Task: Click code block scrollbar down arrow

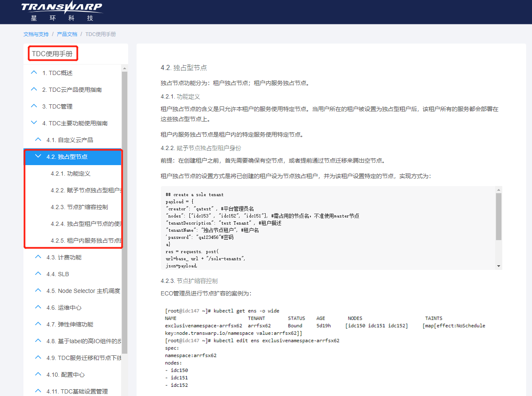Action: (498, 266)
